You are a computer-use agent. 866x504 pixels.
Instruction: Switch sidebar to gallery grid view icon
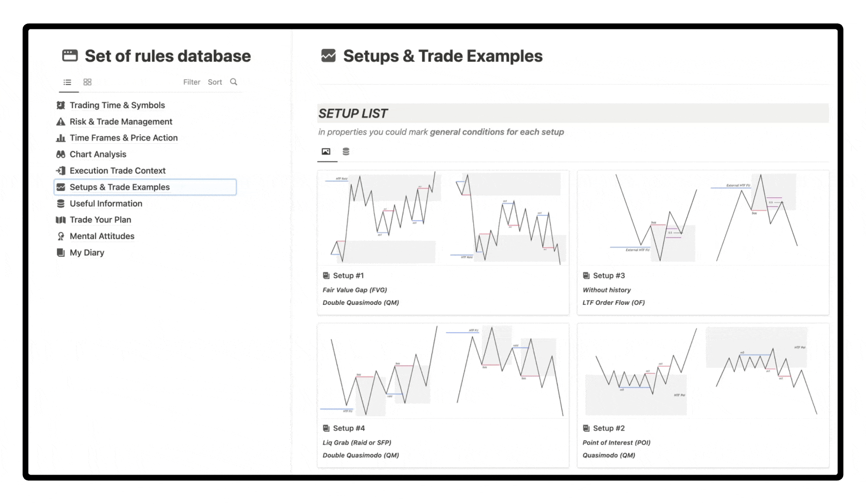coord(87,82)
